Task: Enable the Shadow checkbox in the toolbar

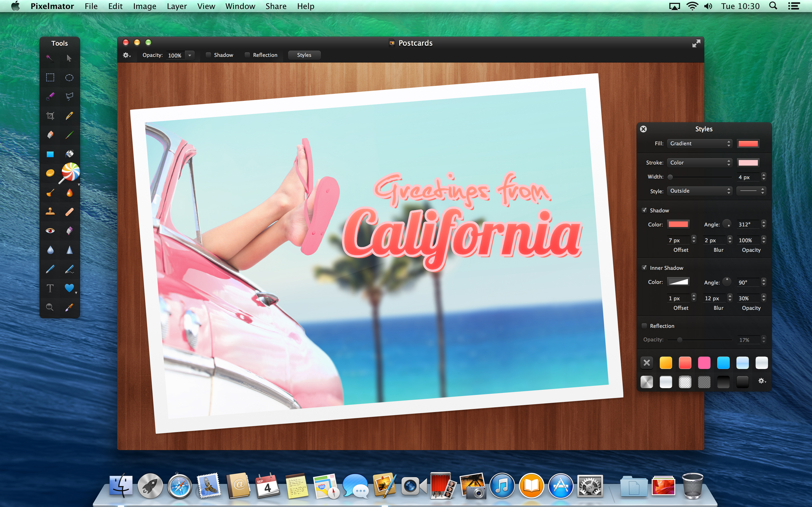Action: point(208,55)
